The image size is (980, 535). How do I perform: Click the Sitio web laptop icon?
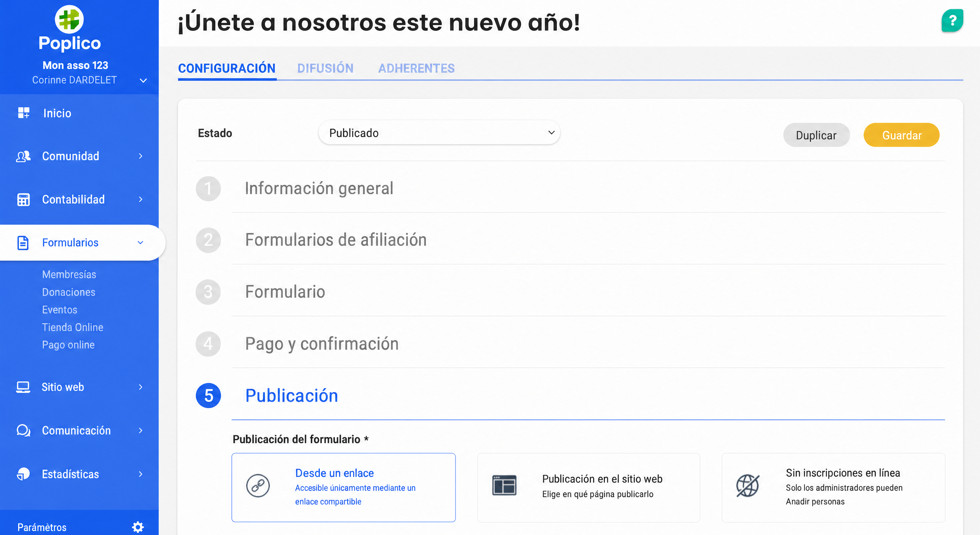(23, 387)
